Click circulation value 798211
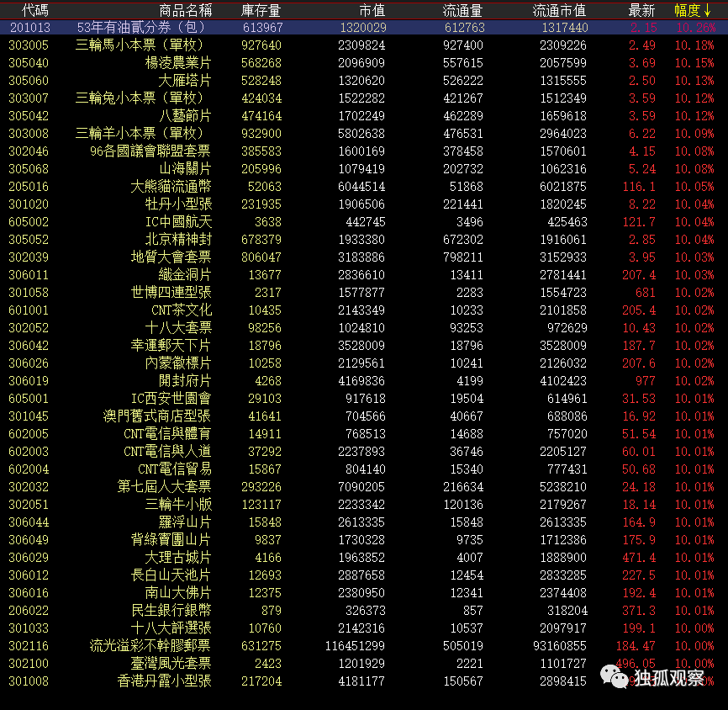The height and width of the screenshot is (710, 728). pyautogui.click(x=463, y=257)
